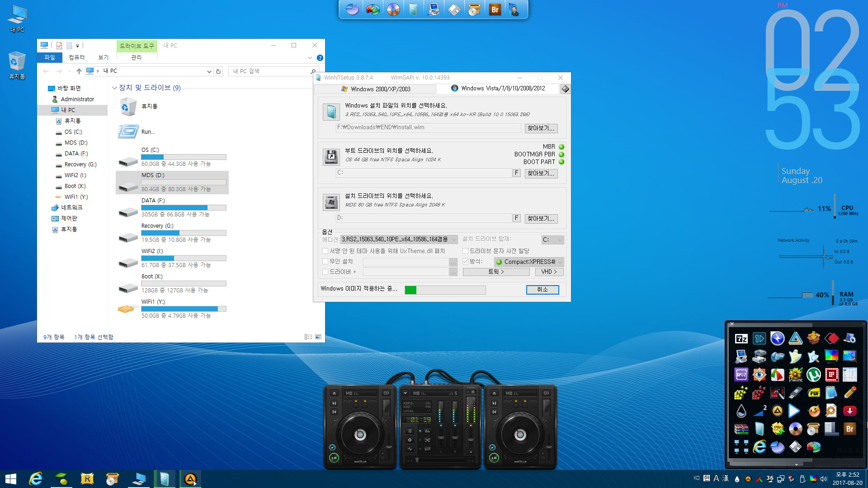The height and width of the screenshot is (488, 868).
Task: Click the WiFi1 (Y:) drive usage bar
Action: (184, 309)
